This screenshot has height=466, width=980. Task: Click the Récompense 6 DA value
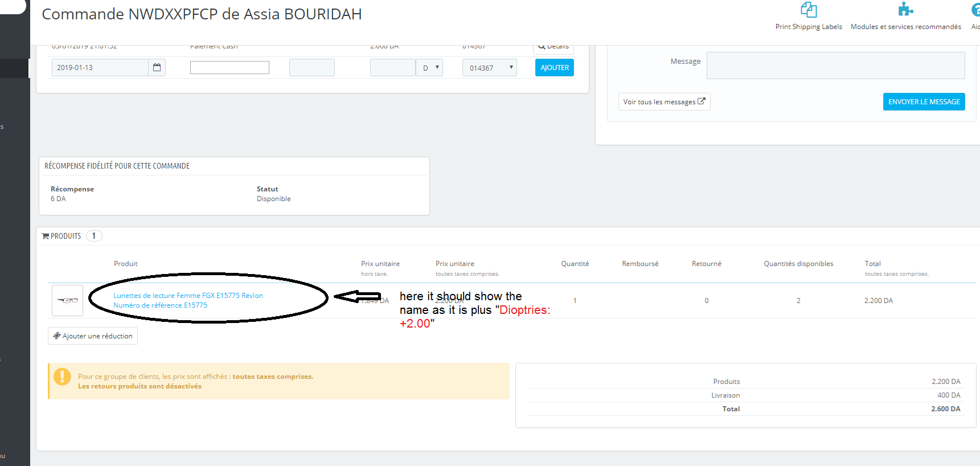tap(58, 199)
